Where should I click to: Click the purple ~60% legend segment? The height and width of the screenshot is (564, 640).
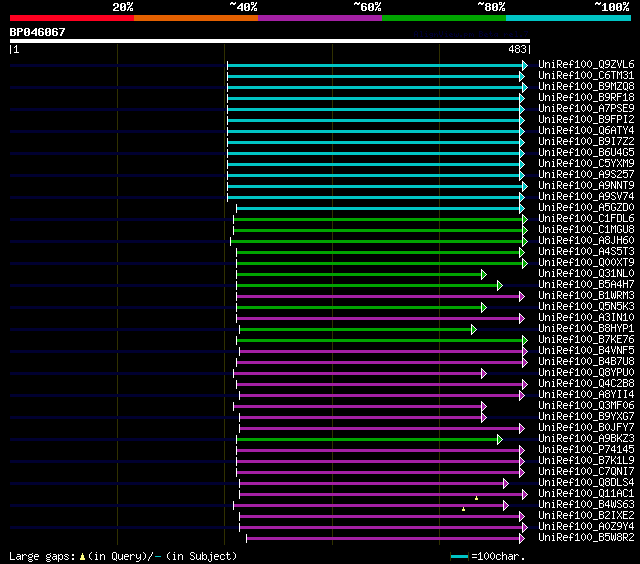(320, 18)
